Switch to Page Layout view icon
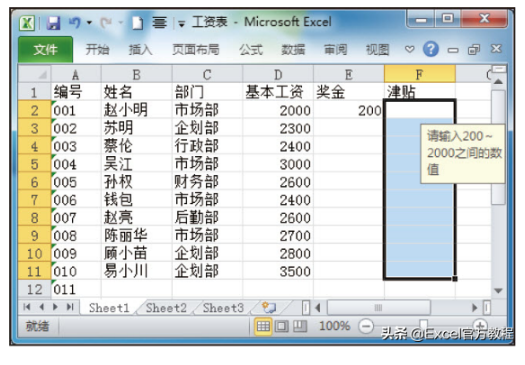Image resolution: width=525 pixels, height=365 pixels. tap(281, 326)
